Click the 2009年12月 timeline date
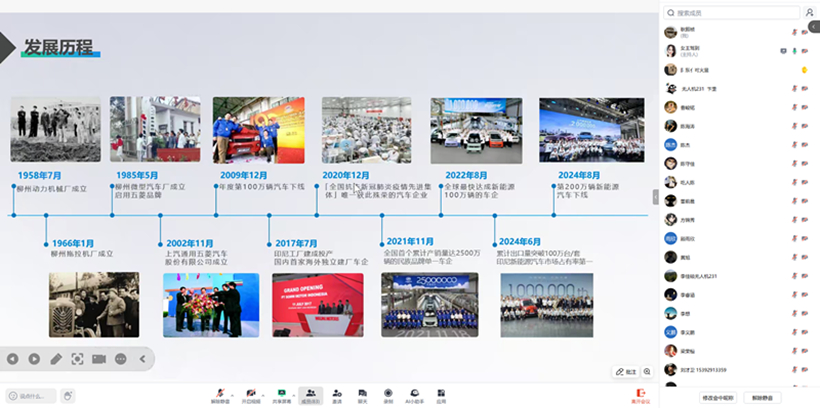 tap(244, 175)
